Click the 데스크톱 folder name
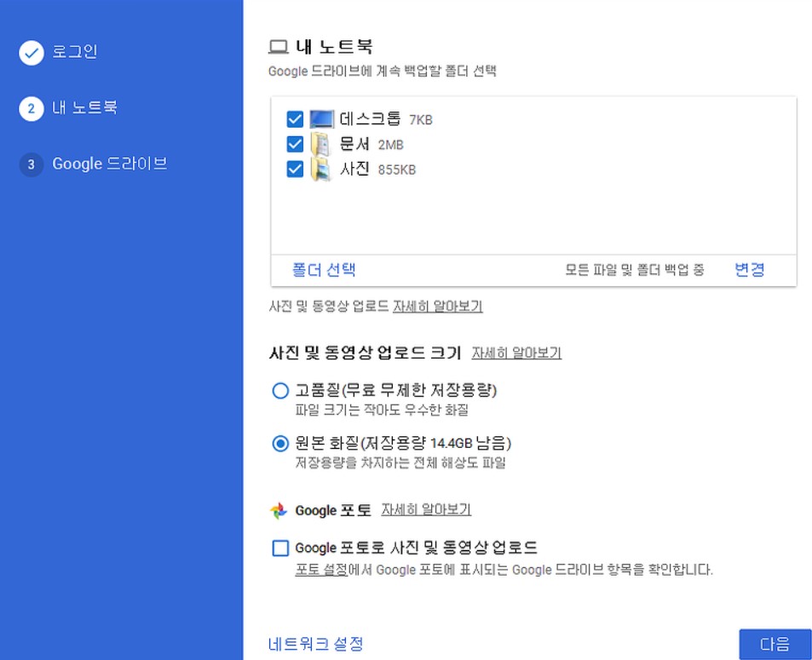 [x=371, y=118]
